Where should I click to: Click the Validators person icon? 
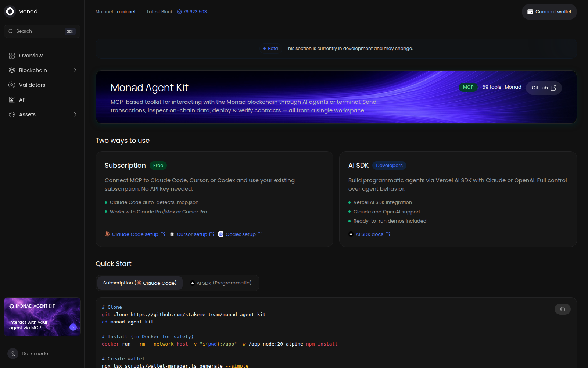[x=12, y=85]
